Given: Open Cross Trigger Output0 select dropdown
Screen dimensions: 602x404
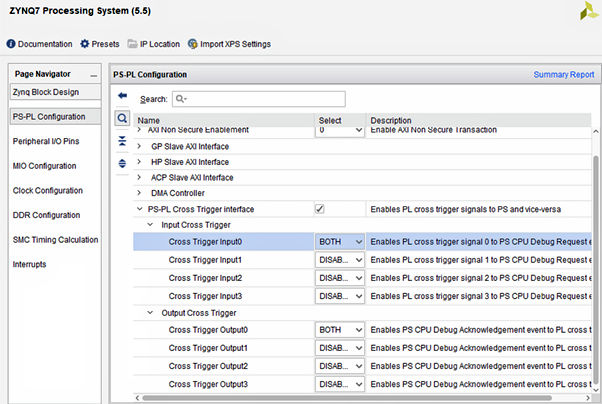Looking at the screenshot, I should pos(340,330).
